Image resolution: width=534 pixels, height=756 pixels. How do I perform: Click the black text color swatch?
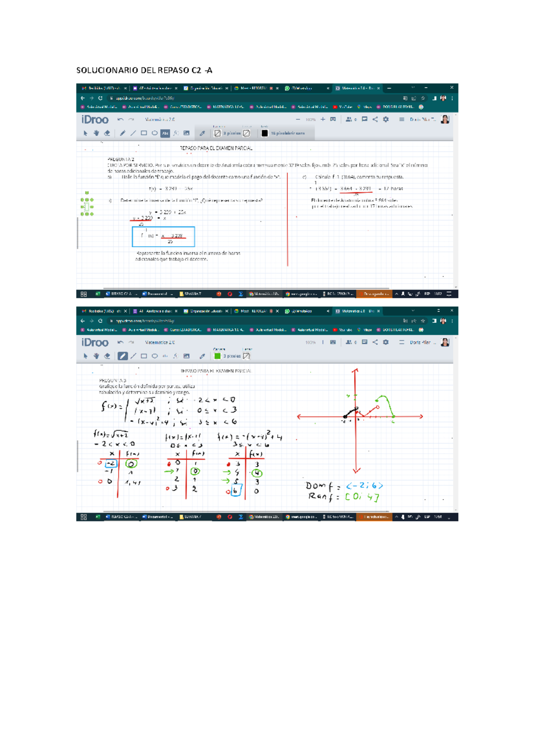click(x=265, y=133)
